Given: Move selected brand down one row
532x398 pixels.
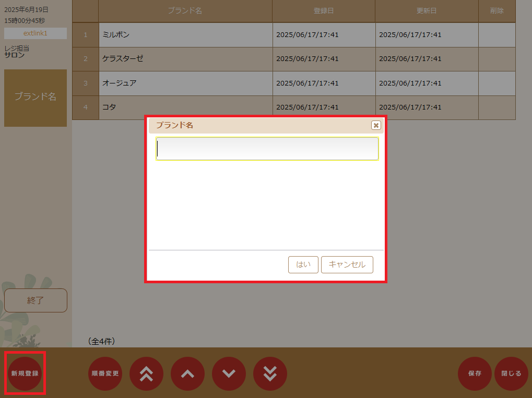Looking at the screenshot, I should [x=229, y=373].
